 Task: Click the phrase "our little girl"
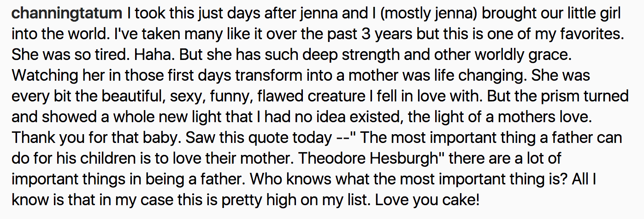pyautogui.click(x=582, y=14)
